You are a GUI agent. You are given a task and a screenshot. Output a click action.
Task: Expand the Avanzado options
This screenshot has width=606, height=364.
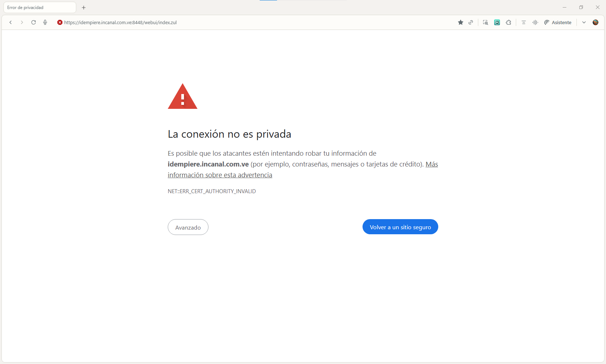pos(188,227)
